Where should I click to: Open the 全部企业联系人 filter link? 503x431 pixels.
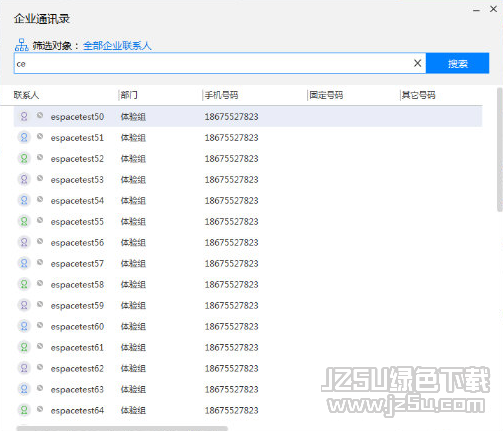[x=117, y=46]
